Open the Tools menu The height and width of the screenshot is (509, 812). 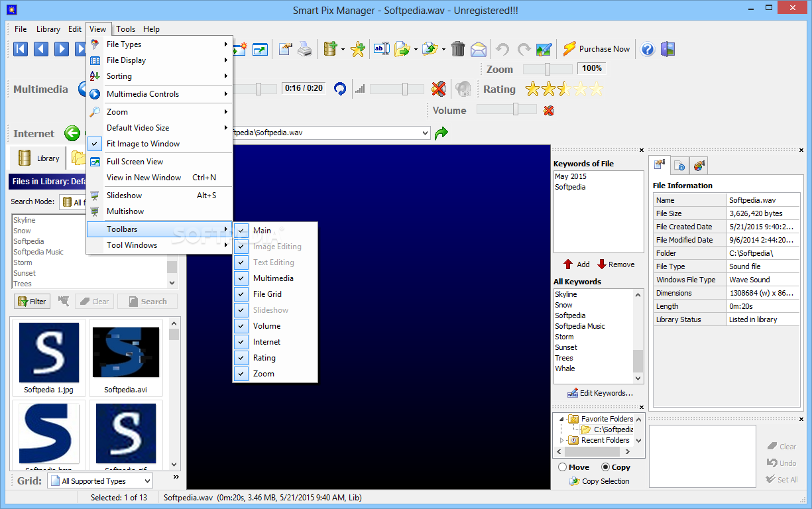[126, 29]
